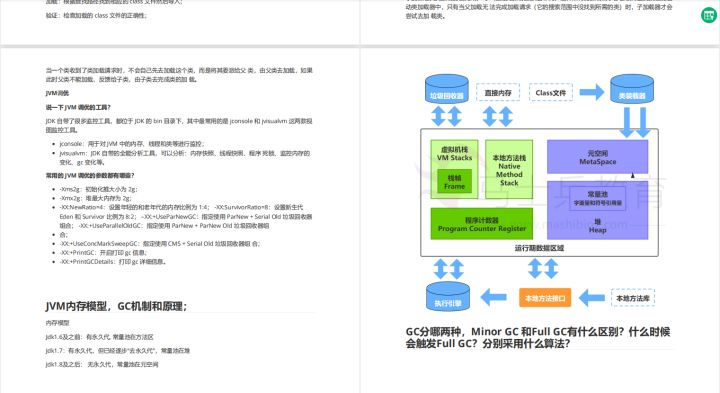720x393 pixels.
Task: Click the jdk1.6及之前 line
Action: pos(100,337)
